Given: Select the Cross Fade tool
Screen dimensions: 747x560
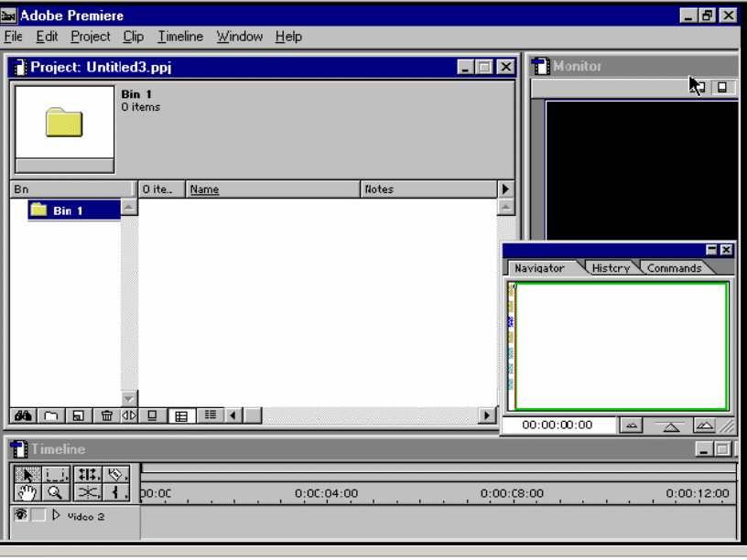Looking at the screenshot, I should coord(88,492).
